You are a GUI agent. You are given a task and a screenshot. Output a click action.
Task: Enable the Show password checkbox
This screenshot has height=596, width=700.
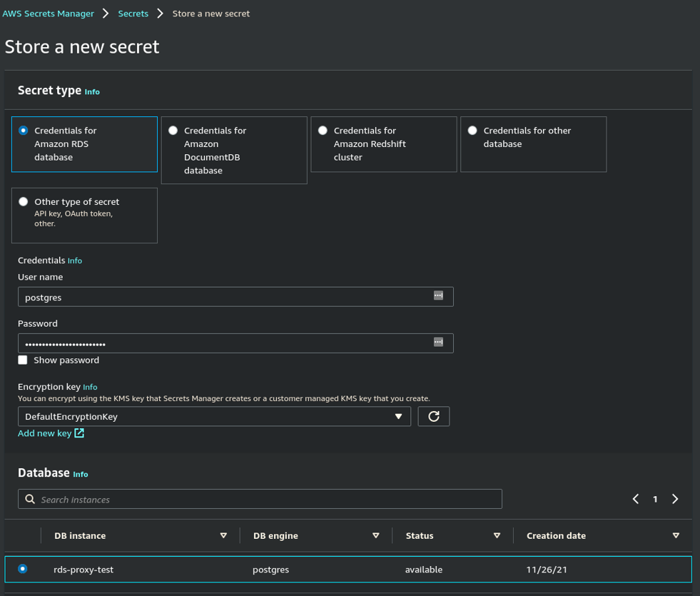click(x=22, y=360)
